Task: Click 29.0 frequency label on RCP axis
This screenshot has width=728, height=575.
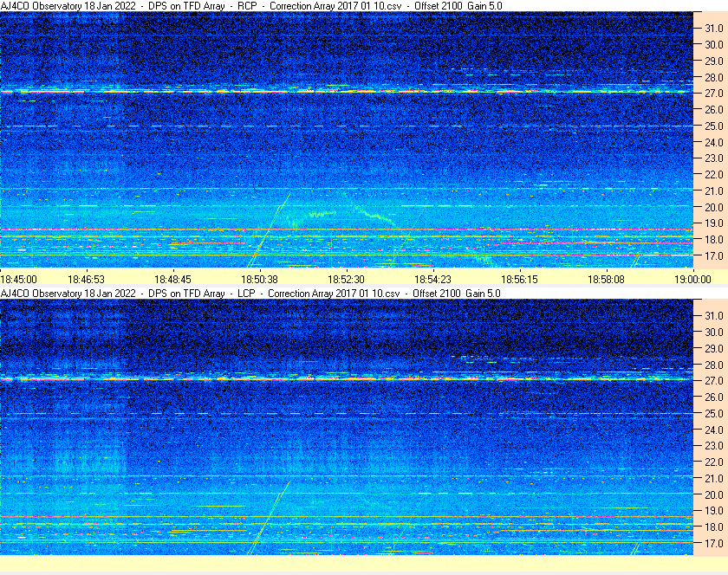Action: [x=714, y=61]
